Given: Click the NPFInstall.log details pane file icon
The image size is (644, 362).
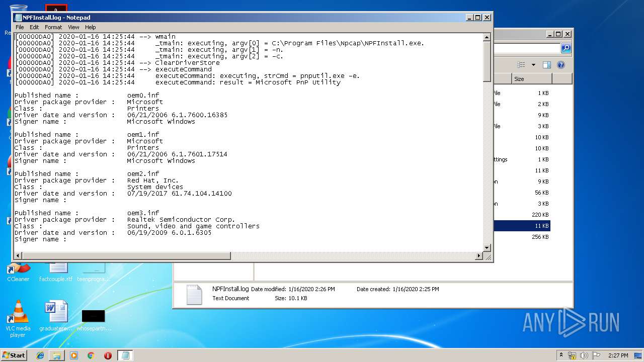Looking at the screenshot, I should [194, 295].
